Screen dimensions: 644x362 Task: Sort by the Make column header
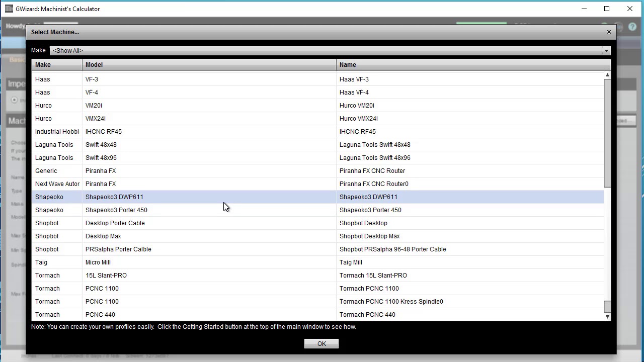(57, 65)
